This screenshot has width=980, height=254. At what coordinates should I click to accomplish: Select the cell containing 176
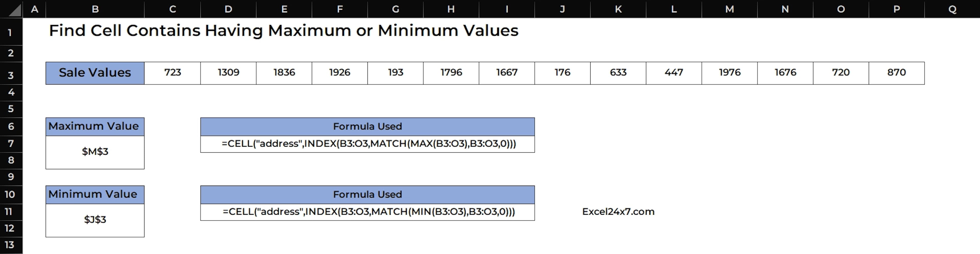[x=562, y=73]
